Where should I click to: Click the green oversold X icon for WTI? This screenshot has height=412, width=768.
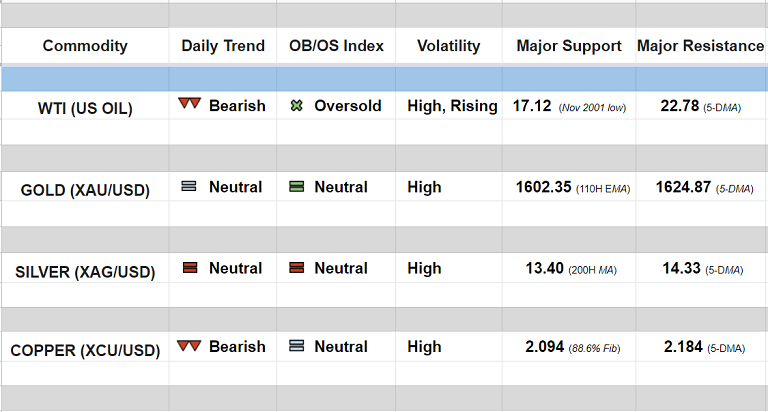296,105
